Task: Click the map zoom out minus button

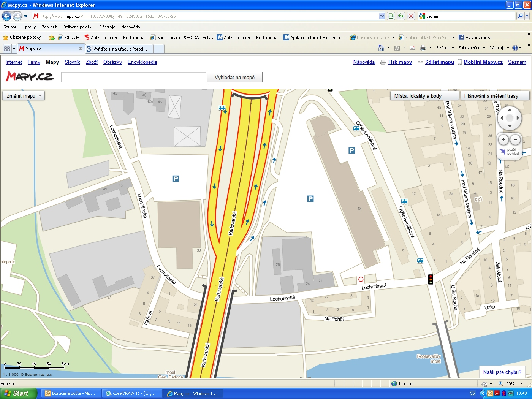Action: [515, 140]
